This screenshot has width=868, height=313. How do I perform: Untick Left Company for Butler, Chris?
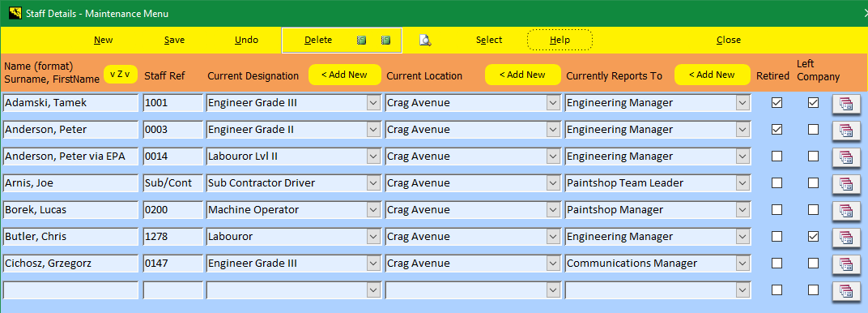(813, 236)
